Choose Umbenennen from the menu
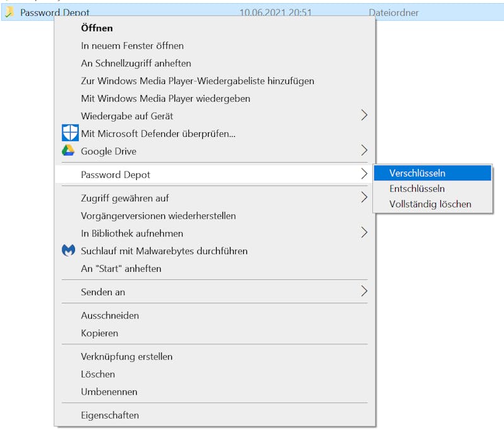This screenshot has height=442, width=504. click(215, 392)
